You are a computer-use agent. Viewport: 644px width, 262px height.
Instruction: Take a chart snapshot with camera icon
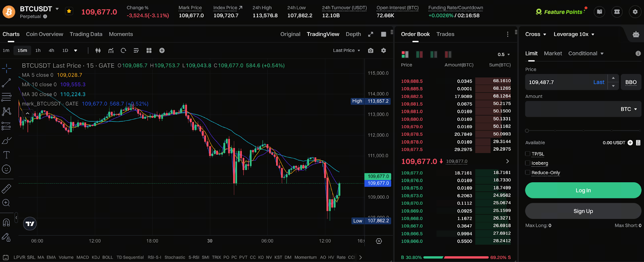point(371,50)
